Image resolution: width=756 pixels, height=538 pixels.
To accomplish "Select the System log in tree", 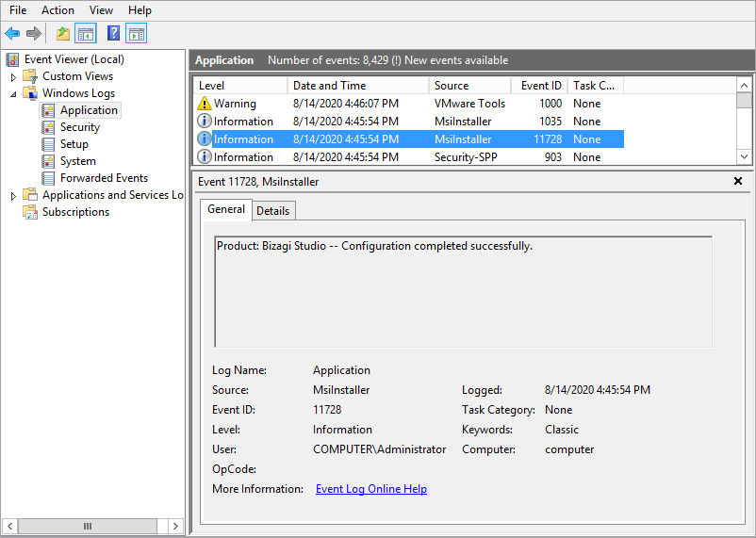I will pyautogui.click(x=78, y=161).
